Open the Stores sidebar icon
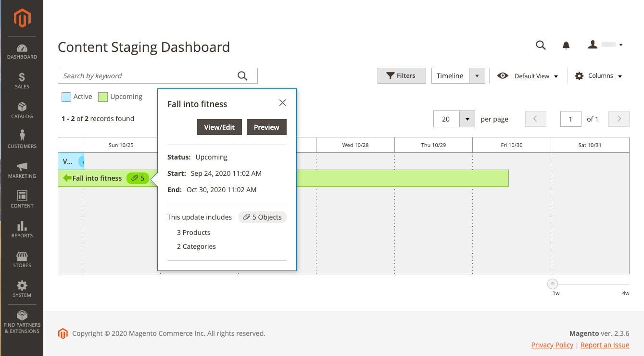This screenshot has width=644, height=356. (22, 260)
